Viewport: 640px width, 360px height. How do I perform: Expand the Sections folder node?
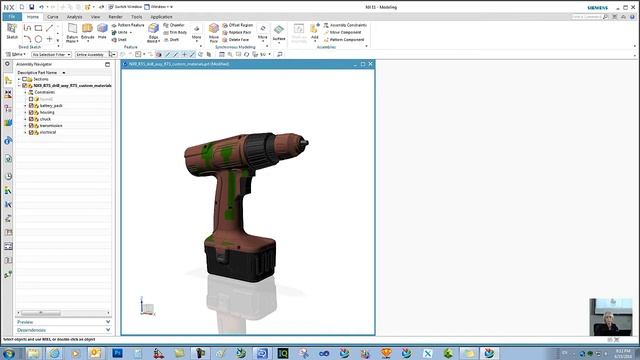[19, 79]
